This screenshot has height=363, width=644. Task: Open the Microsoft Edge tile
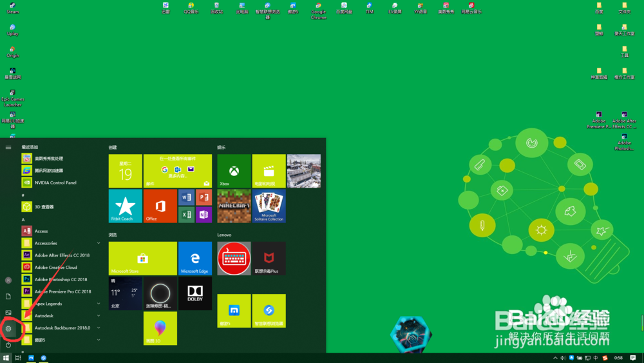coord(195,258)
